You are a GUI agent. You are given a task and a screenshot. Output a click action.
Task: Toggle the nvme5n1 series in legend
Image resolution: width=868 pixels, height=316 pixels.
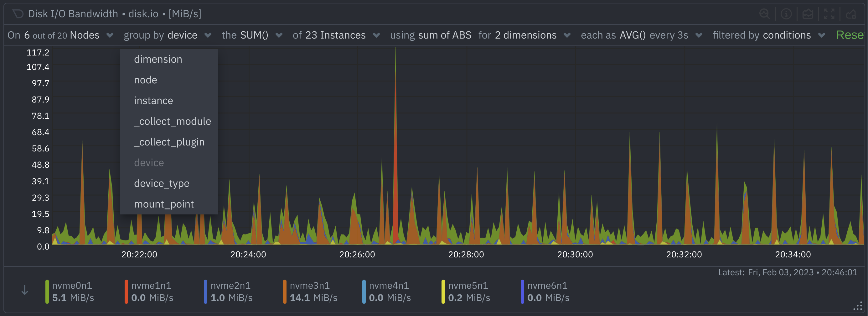(x=468, y=291)
